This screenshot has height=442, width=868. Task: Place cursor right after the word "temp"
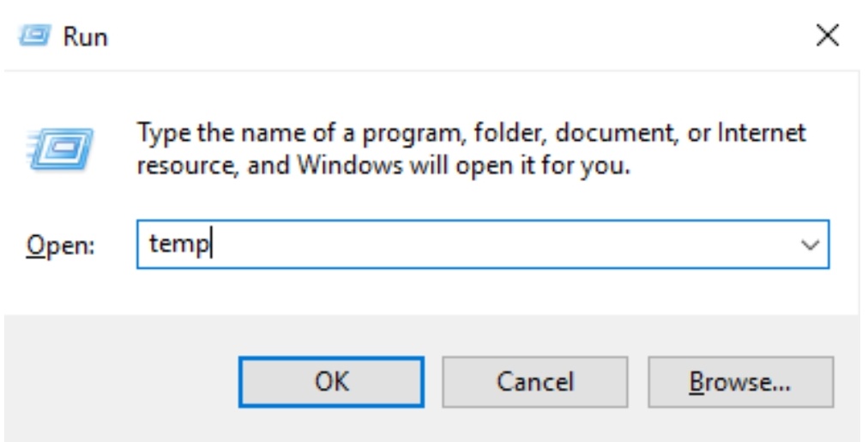point(211,245)
